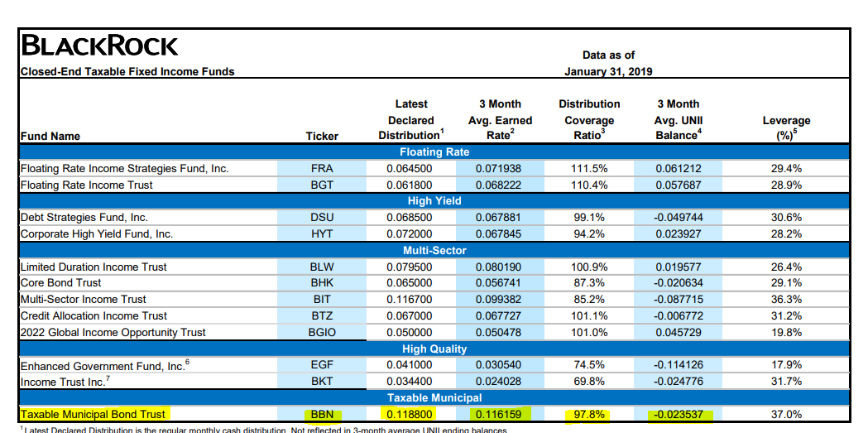
Task: Click the EGF ticker cell
Action: (x=322, y=365)
